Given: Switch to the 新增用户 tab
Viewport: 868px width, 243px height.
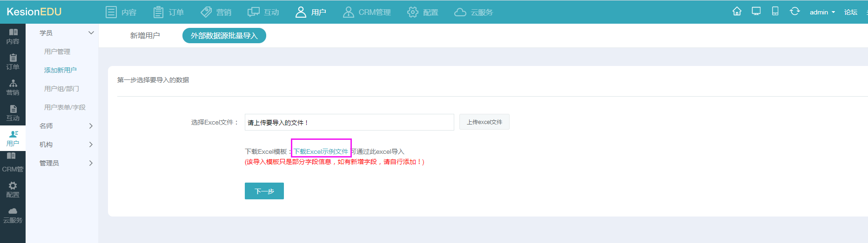Looking at the screenshot, I should click(145, 36).
